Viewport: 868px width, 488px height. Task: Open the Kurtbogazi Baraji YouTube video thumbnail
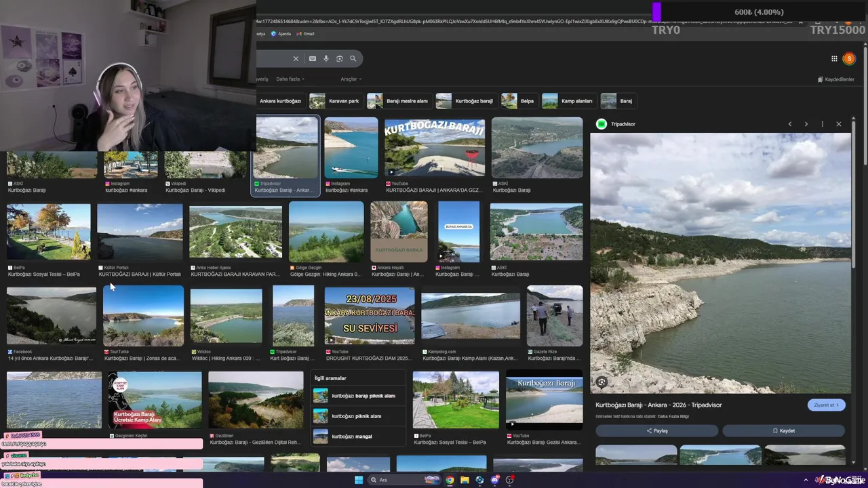pos(435,148)
